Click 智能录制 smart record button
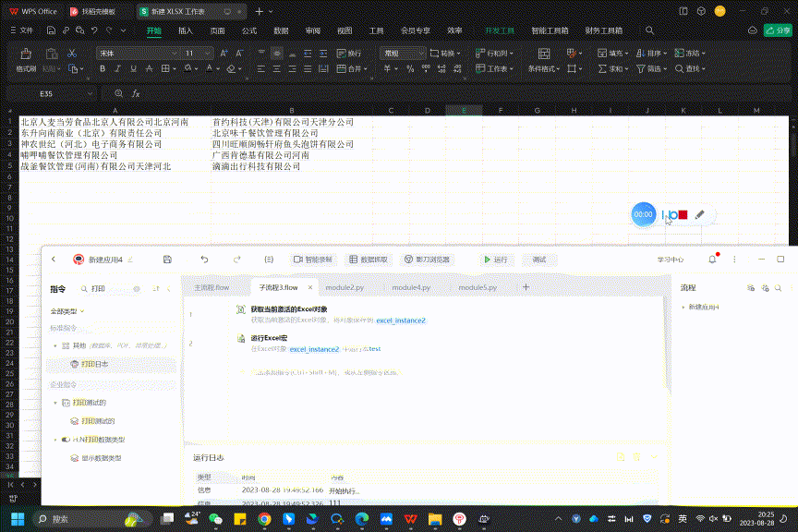This screenshot has height=532, width=798. point(313,260)
